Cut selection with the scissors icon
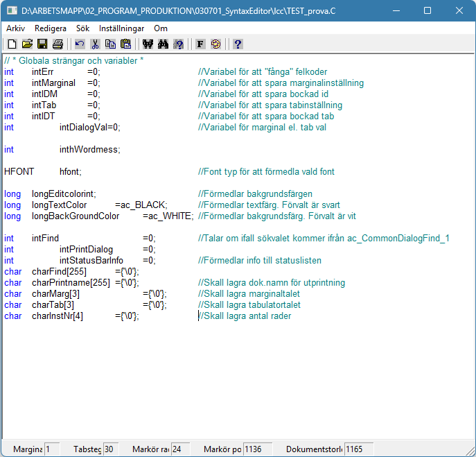The height and width of the screenshot is (457, 476). [95, 44]
